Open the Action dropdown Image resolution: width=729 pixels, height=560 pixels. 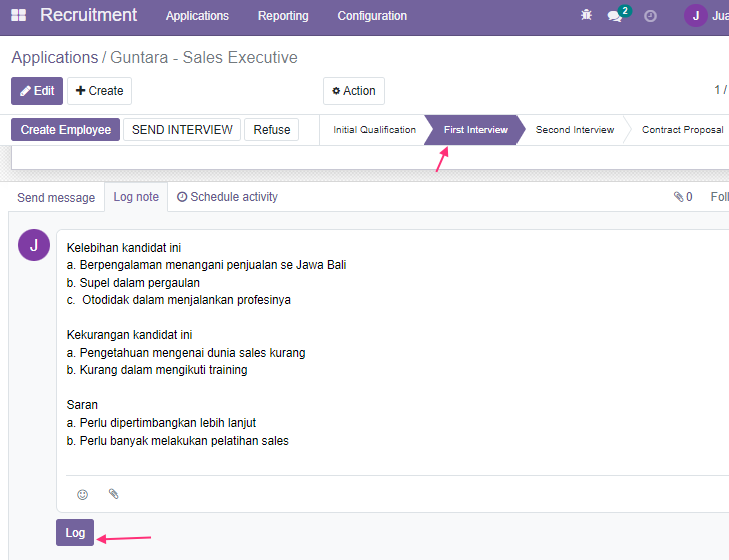tap(354, 91)
